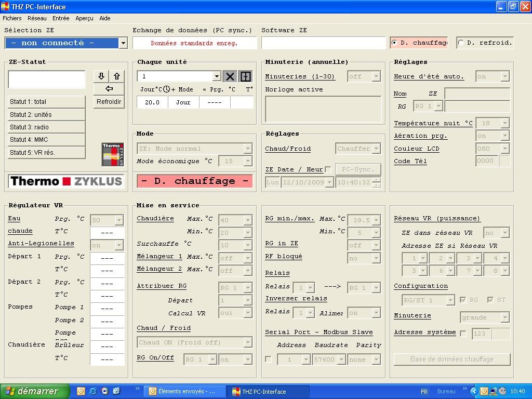Screen dimensions: 532x399
Task: Click the FR language indicator in taskbar
Action: [424, 392]
